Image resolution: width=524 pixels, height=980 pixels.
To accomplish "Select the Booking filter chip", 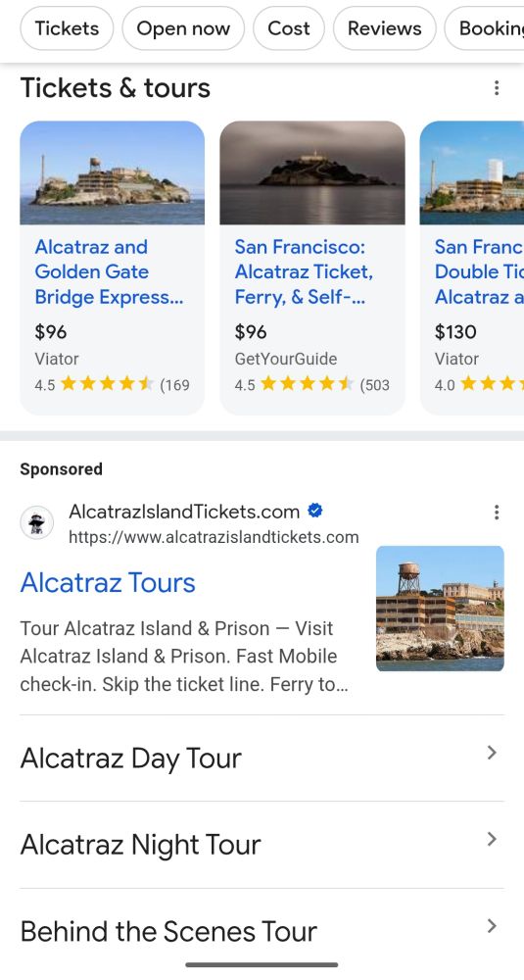I will click(485, 28).
